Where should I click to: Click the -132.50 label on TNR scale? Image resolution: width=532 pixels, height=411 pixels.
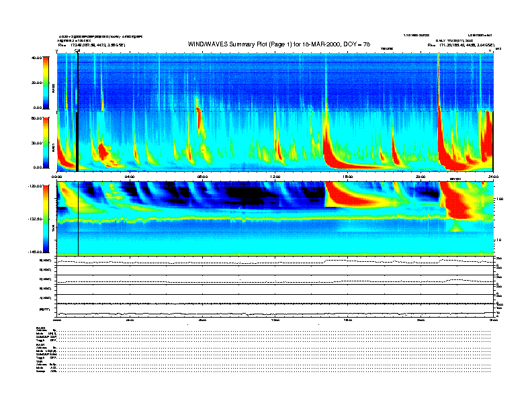pyautogui.click(x=35, y=219)
